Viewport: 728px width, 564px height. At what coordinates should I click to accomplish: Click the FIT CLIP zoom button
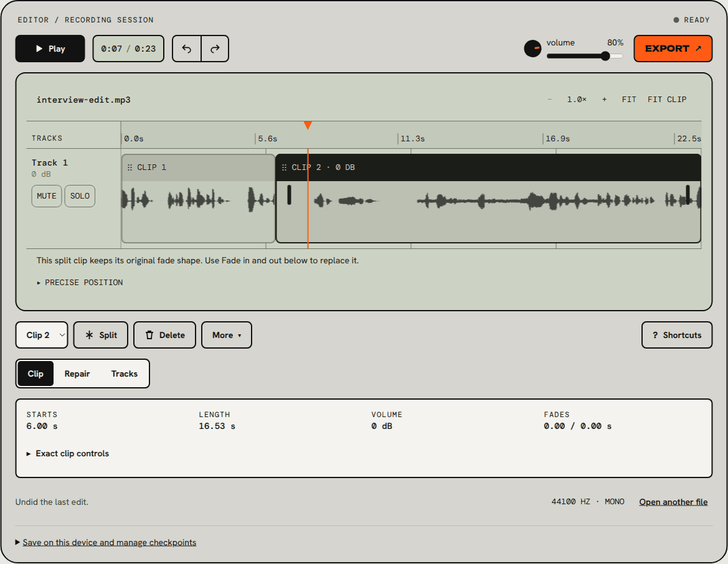point(667,100)
